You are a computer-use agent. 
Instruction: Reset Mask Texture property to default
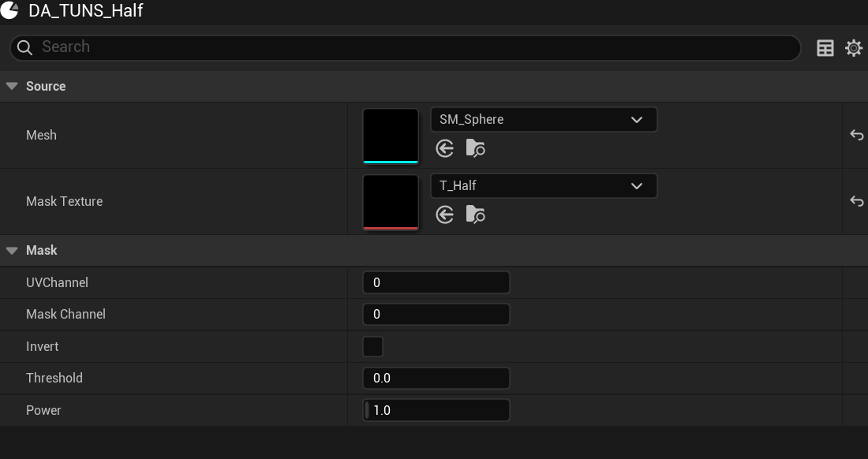pos(856,201)
